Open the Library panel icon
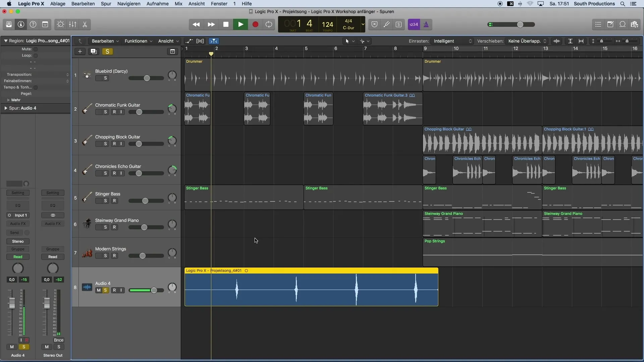Image resolution: width=644 pixels, height=362 pixels. tap(9, 24)
